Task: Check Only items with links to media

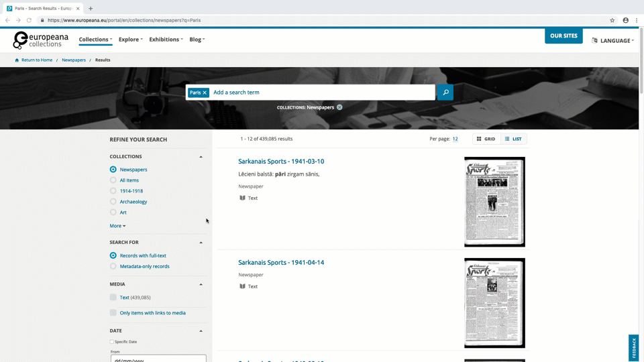Action: 113,313
